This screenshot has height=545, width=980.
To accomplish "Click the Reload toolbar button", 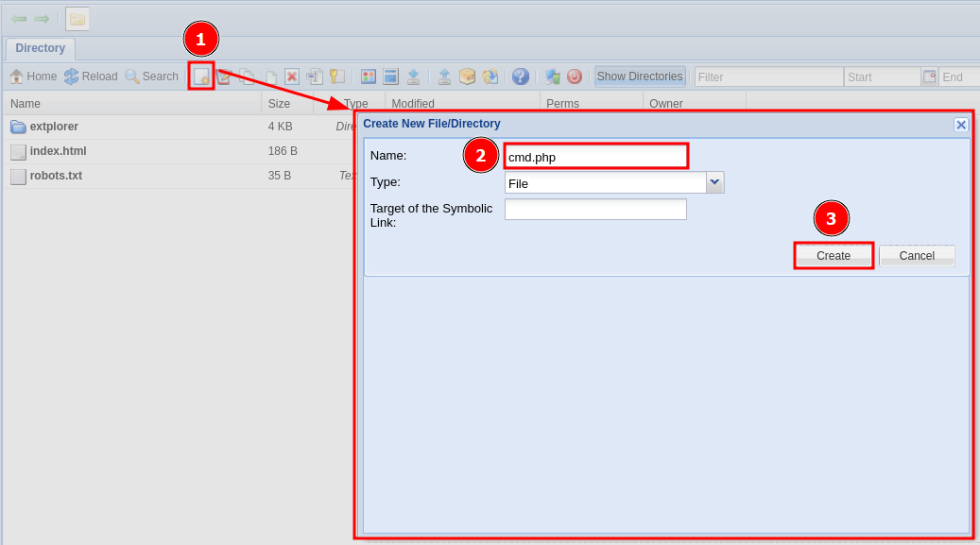I will pyautogui.click(x=91, y=77).
